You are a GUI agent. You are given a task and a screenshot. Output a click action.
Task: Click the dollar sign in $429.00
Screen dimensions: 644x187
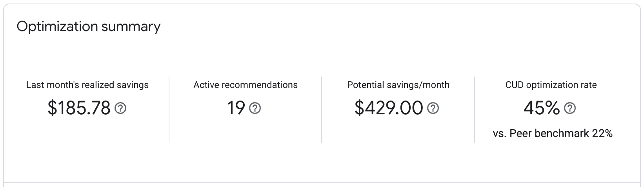coord(359,108)
